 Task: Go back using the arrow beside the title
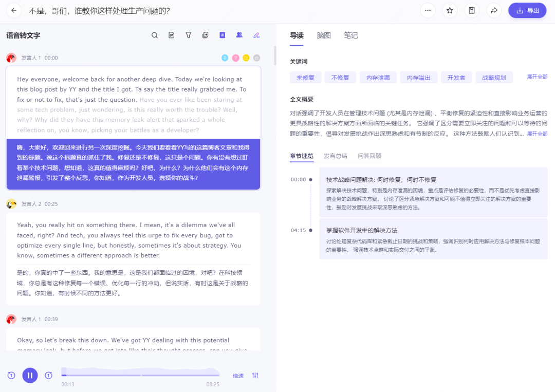coord(14,11)
